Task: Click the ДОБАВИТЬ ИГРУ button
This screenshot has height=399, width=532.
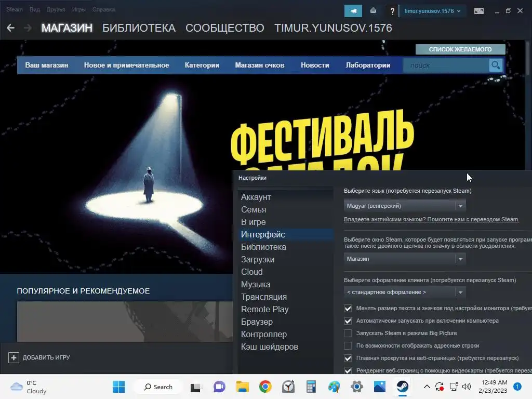Action: [x=39, y=357]
